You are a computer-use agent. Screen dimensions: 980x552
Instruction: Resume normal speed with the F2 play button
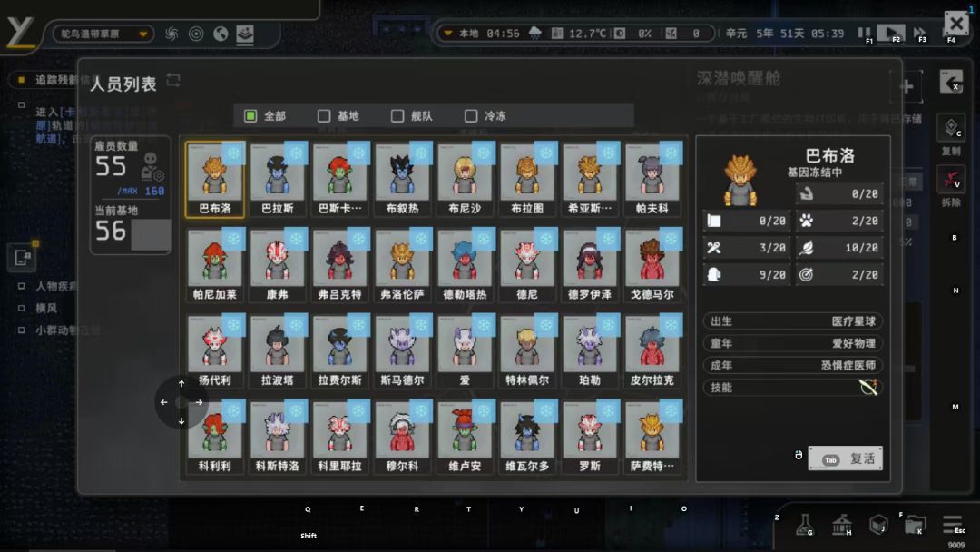click(x=891, y=33)
